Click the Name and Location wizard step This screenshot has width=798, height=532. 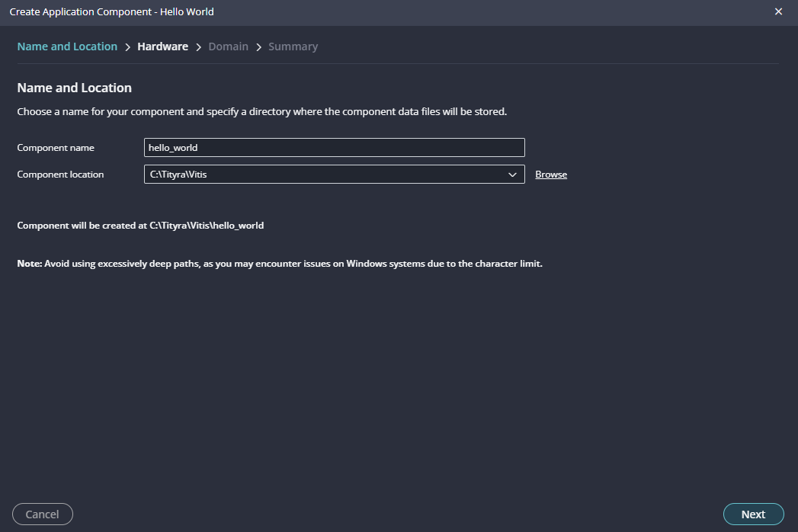pyautogui.click(x=67, y=46)
